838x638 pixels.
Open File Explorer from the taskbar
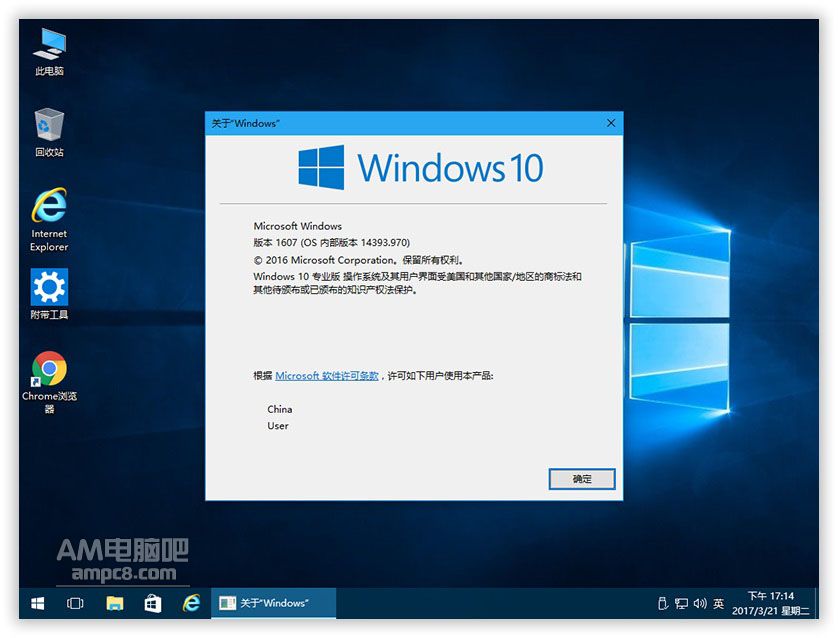pyautogui.click(x=114, y=603)
